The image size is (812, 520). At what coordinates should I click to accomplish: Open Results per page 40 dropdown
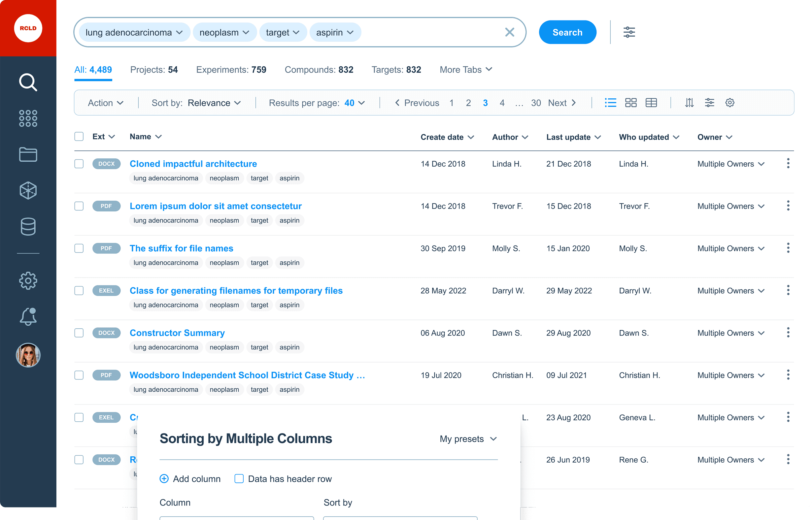pos(354,103)
